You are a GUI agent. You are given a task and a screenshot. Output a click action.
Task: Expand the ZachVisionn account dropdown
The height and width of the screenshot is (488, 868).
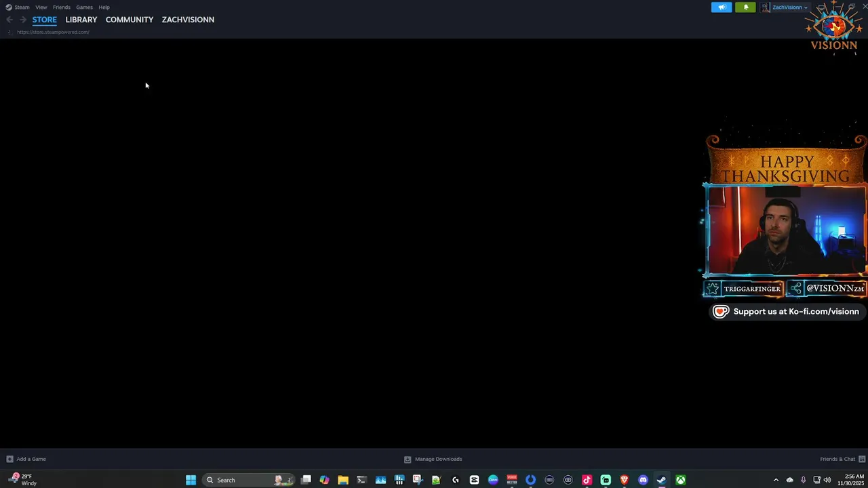[790, 7]
